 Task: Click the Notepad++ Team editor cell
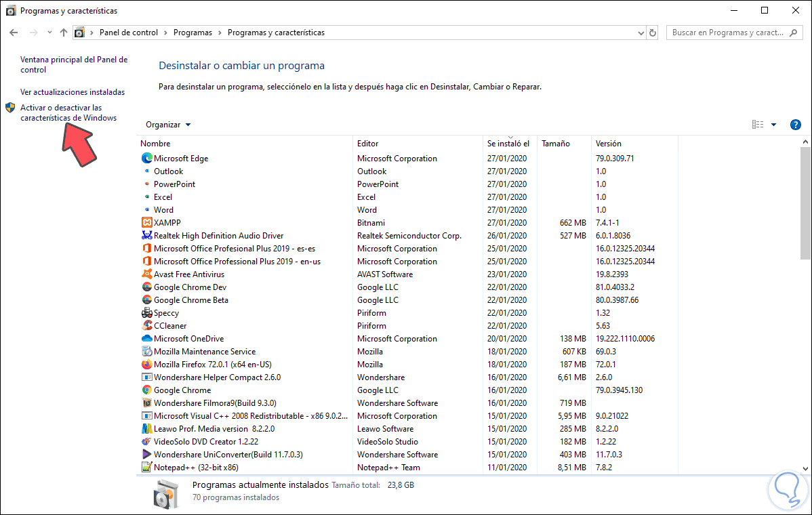coord(388,468)
